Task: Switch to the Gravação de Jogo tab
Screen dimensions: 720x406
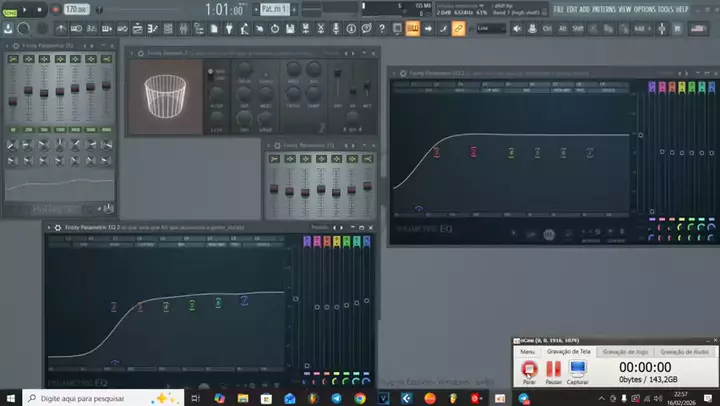Action: point(628,352)
